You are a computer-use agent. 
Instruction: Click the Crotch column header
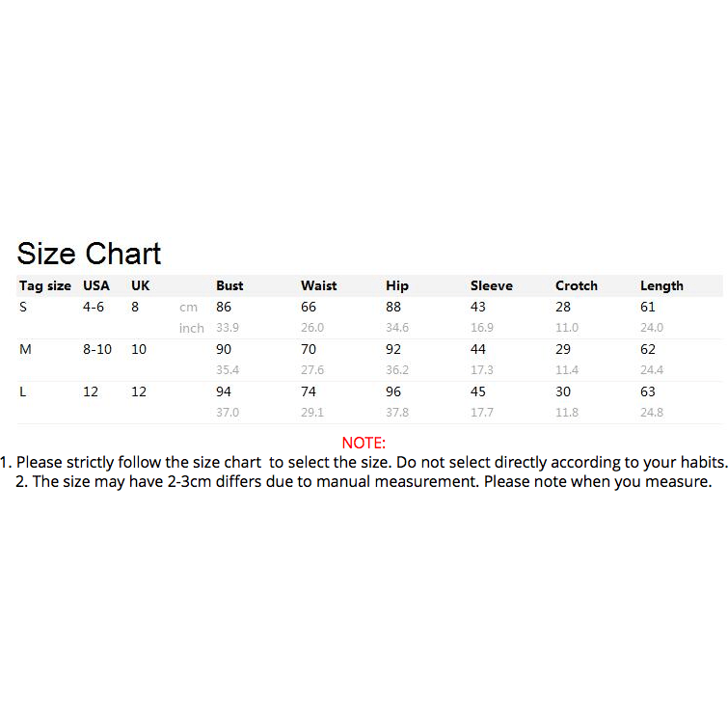click(x=577, y=285)
